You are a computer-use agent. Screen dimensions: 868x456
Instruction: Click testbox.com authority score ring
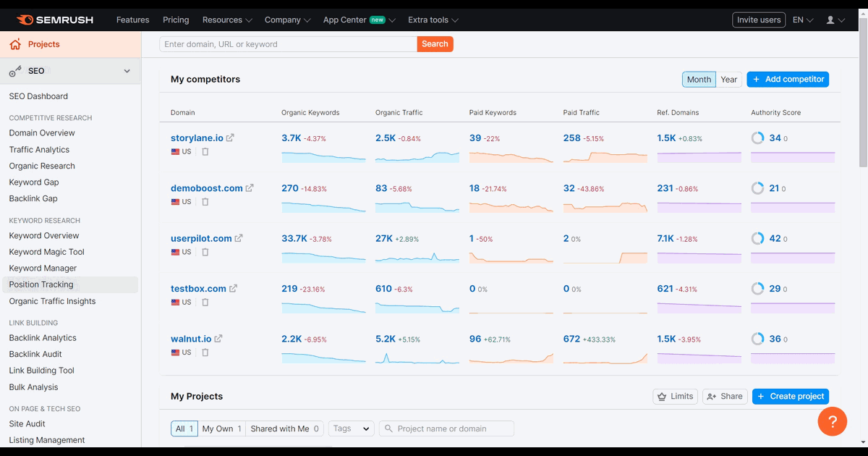point(757,288)
